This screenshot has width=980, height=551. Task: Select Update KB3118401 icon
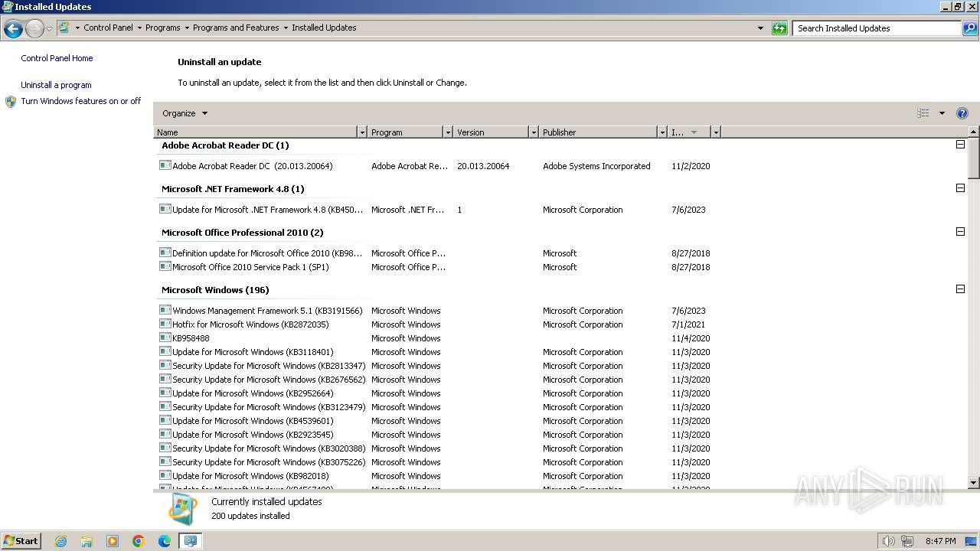tap(165, 351)
